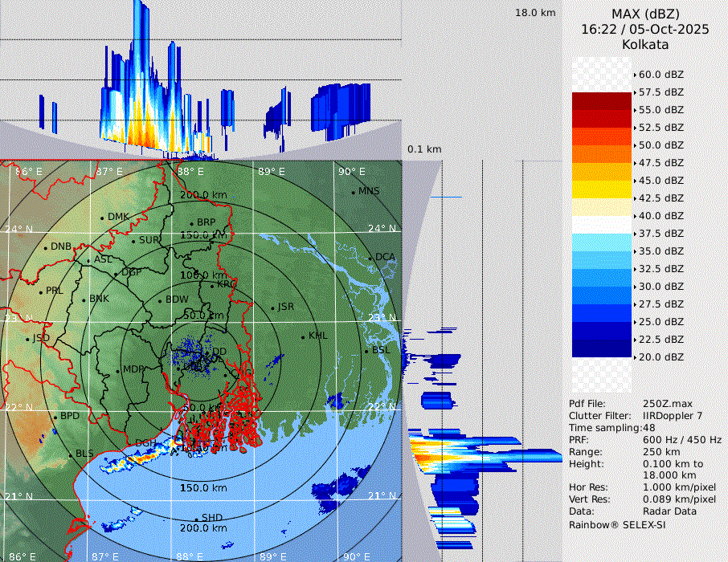728x562 pixels.
Task: Click the 16:22 / 05-Oct-2025 timestamp
Action: (x=645, y=29)
